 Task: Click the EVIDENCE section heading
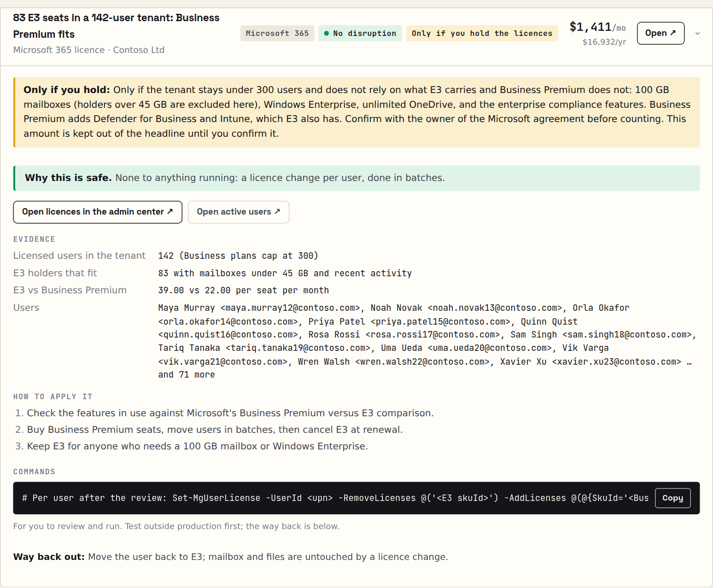point(34,239)
